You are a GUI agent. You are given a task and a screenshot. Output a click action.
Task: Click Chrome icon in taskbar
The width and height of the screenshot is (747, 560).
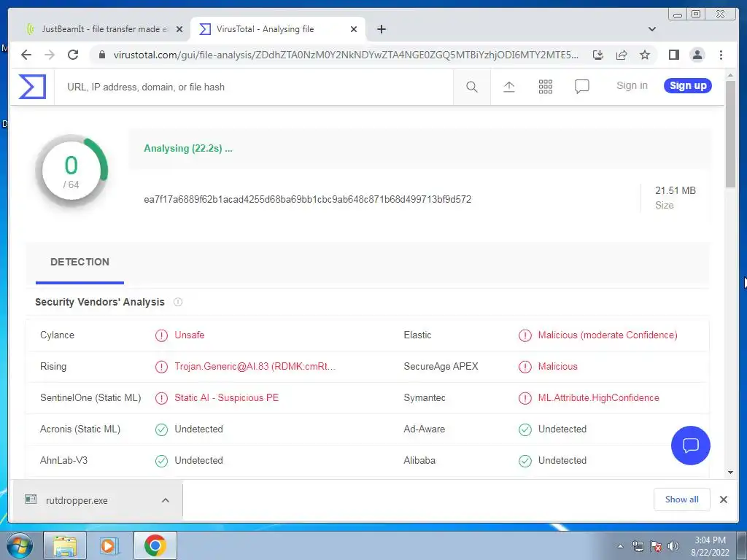click(155, 545)
